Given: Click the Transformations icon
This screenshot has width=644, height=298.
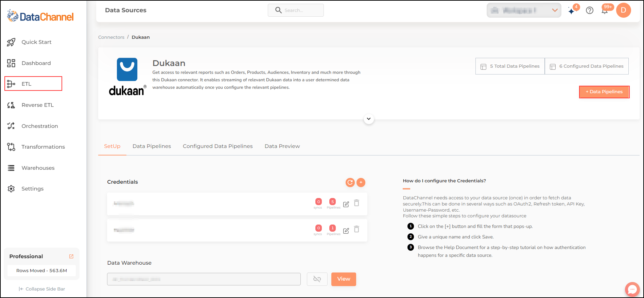Looking at the screenshot, I should point(11,147).
